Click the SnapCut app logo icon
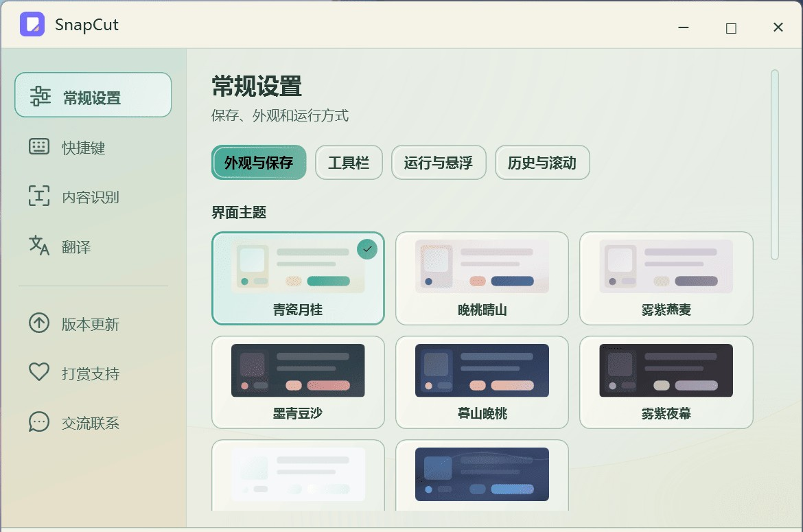The width and height of the screenshot is (803, 532). (32, 24)
